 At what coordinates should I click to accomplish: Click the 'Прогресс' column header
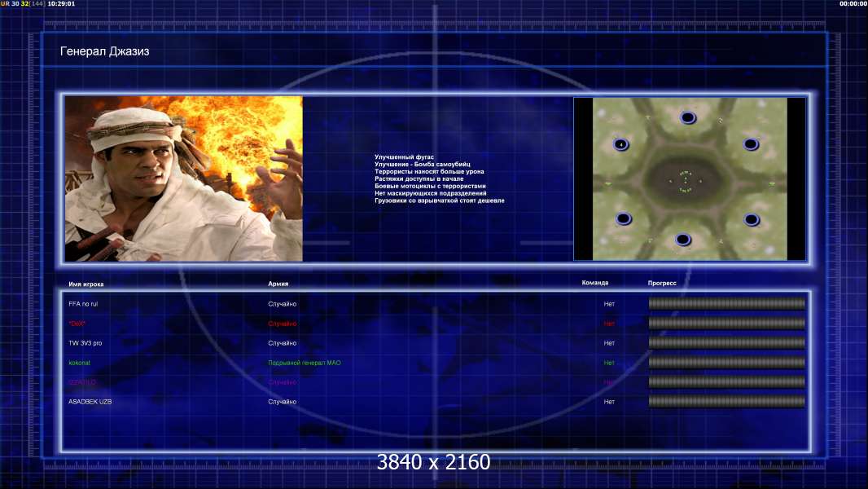tap(662, 284)
